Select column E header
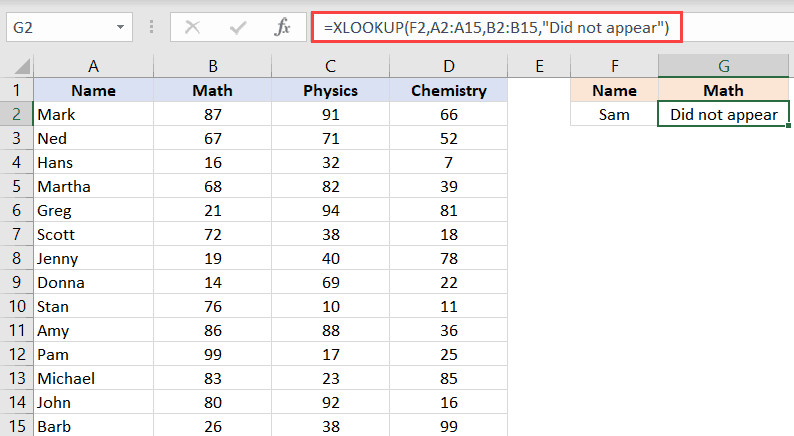This screenshot has width=794, height=436. [539, 66]
